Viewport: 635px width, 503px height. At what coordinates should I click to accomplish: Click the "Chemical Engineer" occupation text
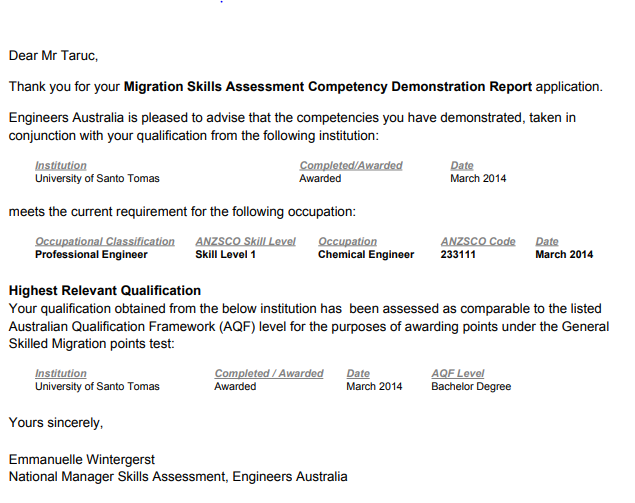[x=365, y=255]
